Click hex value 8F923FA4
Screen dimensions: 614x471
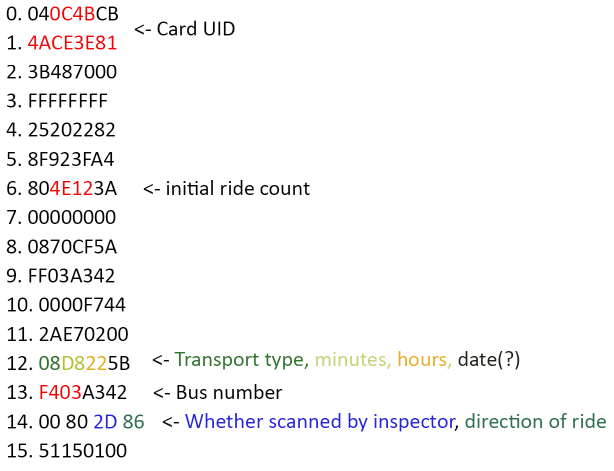point(71,159)
